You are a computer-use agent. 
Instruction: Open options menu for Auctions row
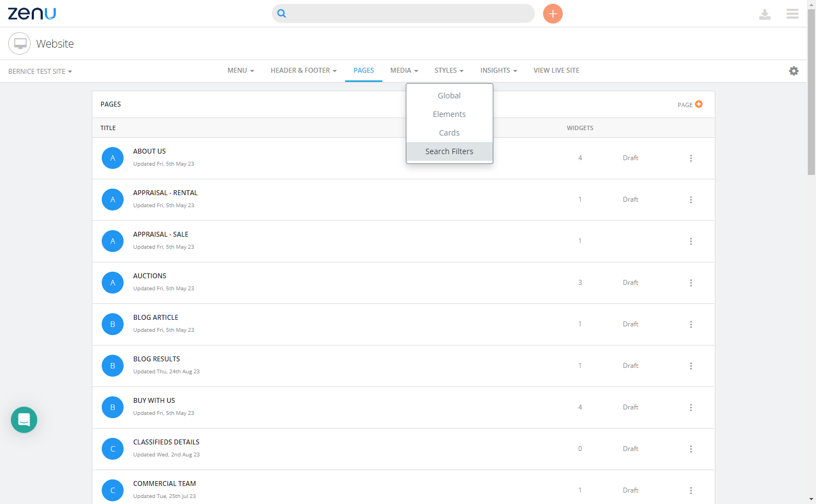point(691,283)
